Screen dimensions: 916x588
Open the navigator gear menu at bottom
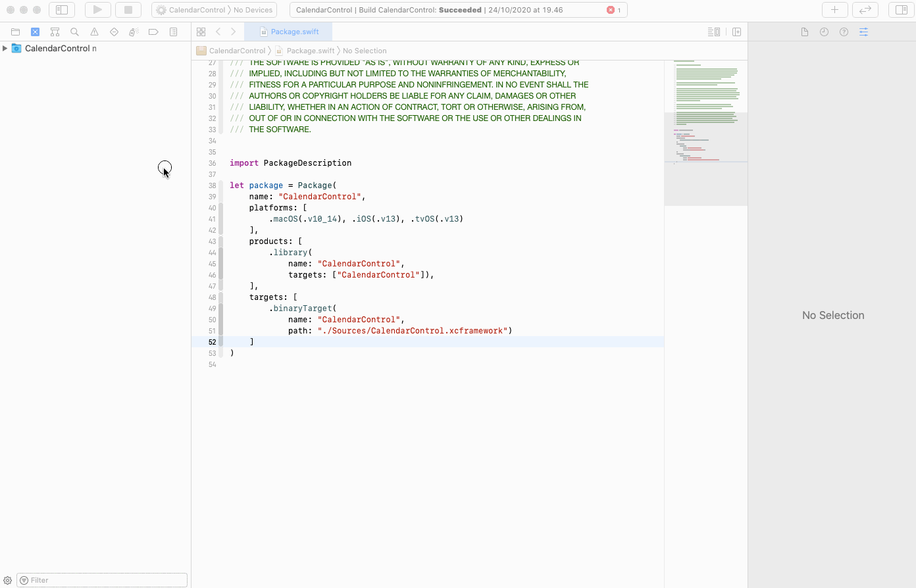coord(8,580)
